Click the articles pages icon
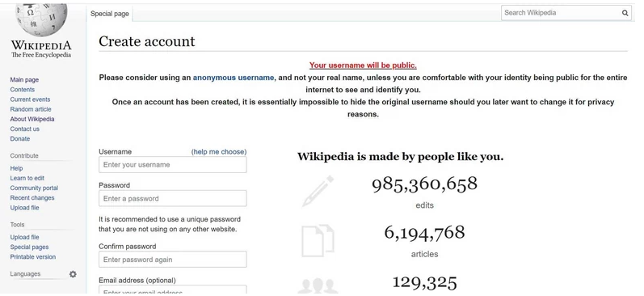Viewport: 644px width, 296px height. point(318,240)
